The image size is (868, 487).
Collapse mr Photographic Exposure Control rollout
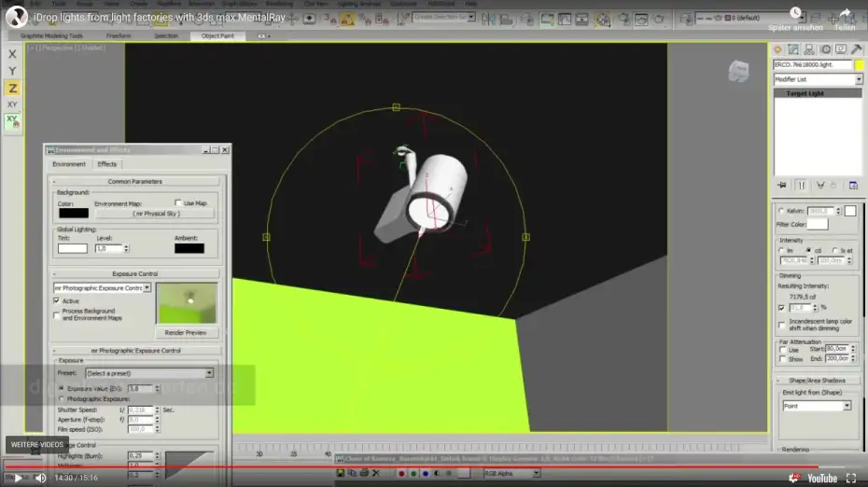coord(136,351)
